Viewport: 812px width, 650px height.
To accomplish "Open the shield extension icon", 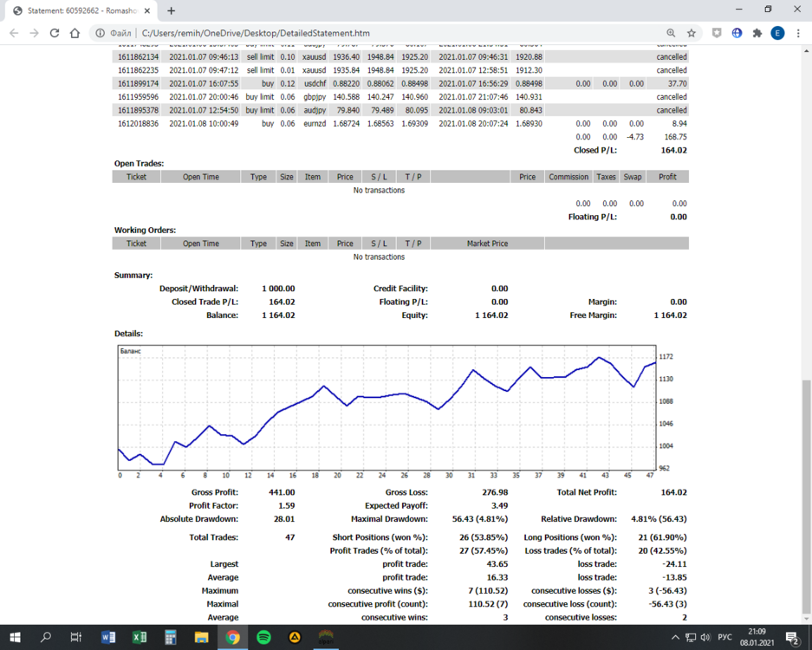I will pyautogui.click(x=717, y=33).
